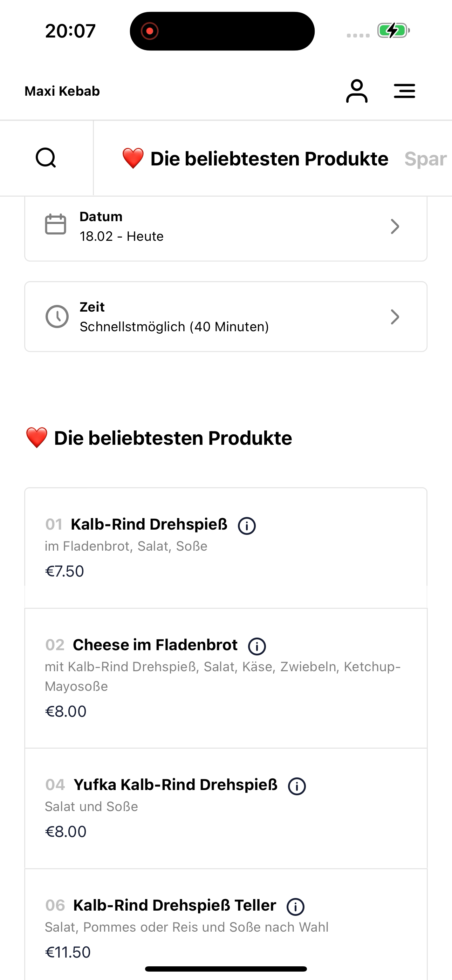
Task: Open the user account profile icon
Action: coord(356,91)
